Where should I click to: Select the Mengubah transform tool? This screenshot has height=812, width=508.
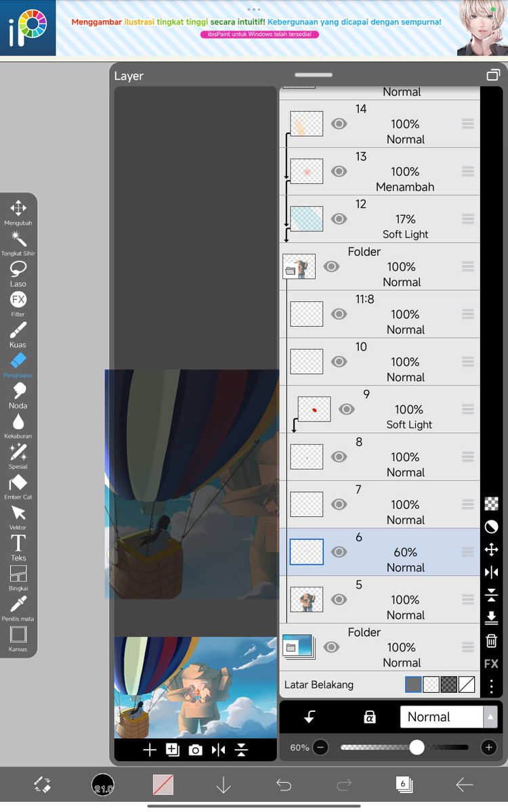coord(18,212)
